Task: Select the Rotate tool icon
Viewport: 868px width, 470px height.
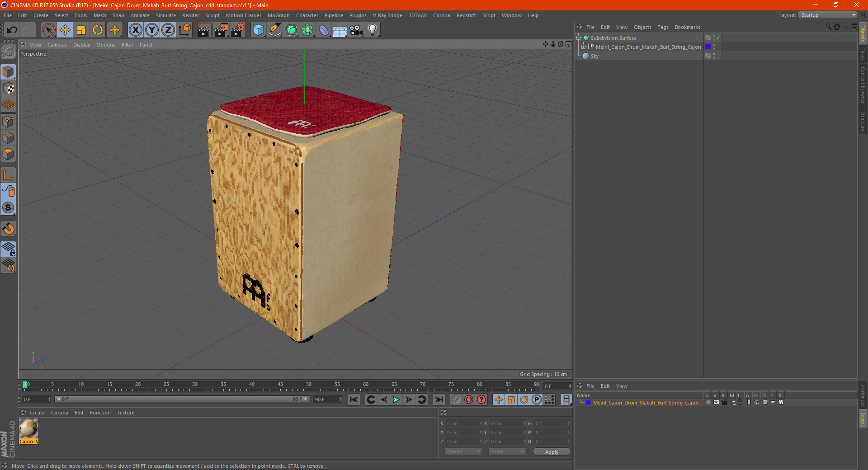Action: (x=98, y=30)
